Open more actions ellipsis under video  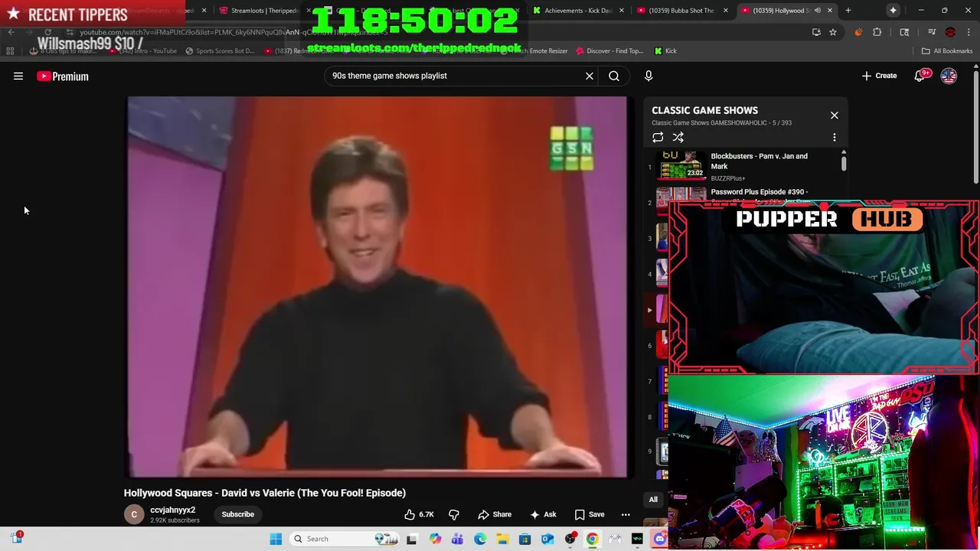[x=626, y=514]
